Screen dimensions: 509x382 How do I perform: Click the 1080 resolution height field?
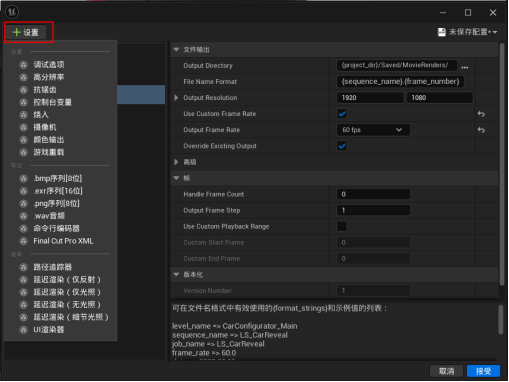[440, 98]
